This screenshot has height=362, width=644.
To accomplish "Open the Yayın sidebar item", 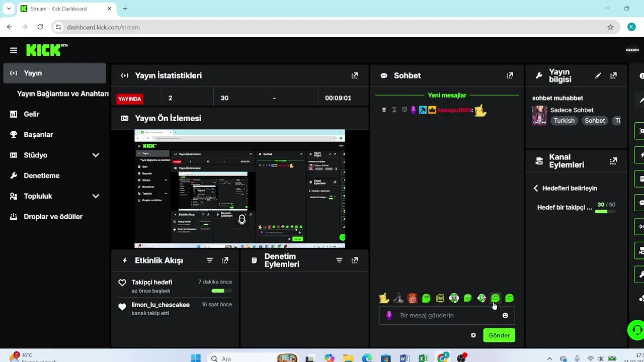I will (55, 73).
